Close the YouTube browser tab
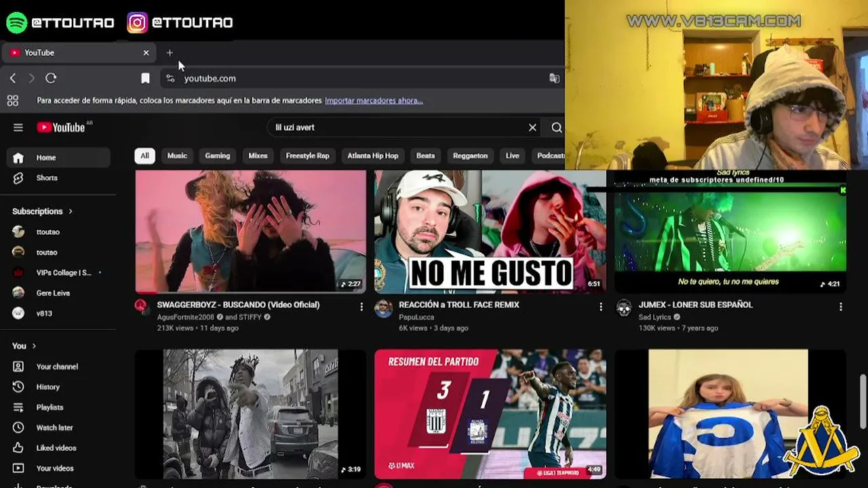Screen dimensions: 868x488 (146, 53)
